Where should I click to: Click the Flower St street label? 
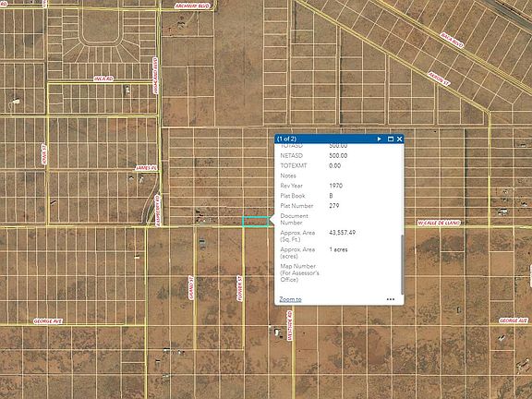click(239, 288)
